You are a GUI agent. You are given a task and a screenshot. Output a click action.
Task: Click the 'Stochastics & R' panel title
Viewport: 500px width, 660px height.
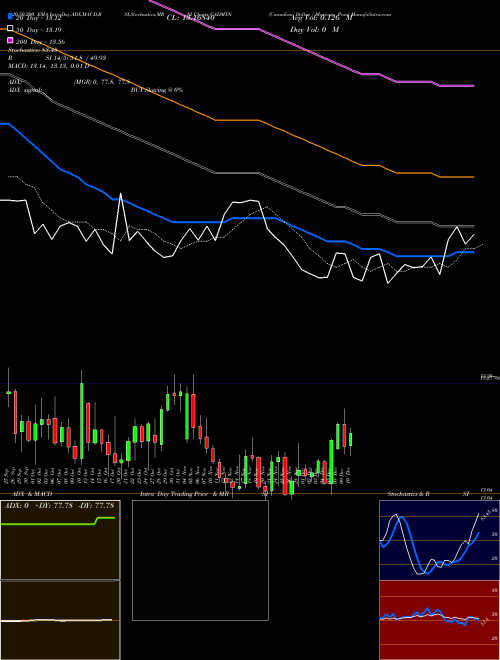click(408, 494)
